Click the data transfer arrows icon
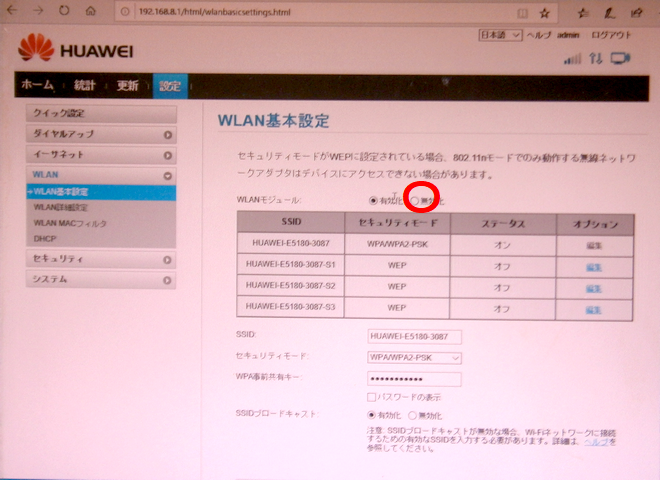This screenshot has width=660, height=480. click(x=596, y=58)
